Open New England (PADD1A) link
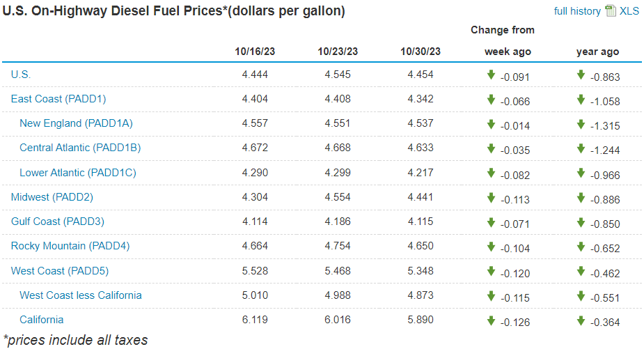This screenshot has width=644, height=349. tap(76, 123)
